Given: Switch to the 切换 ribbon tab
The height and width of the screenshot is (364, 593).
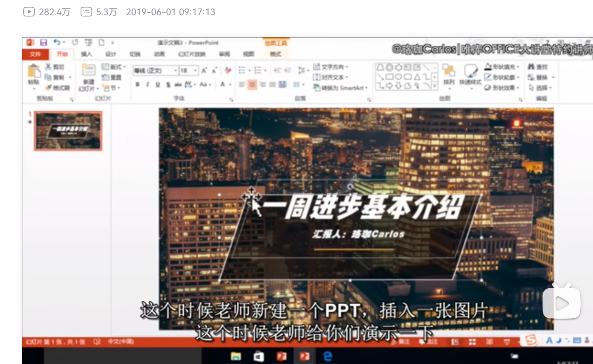Looking at the screenshot, I should pyautogui.click(x=135, y=54).
